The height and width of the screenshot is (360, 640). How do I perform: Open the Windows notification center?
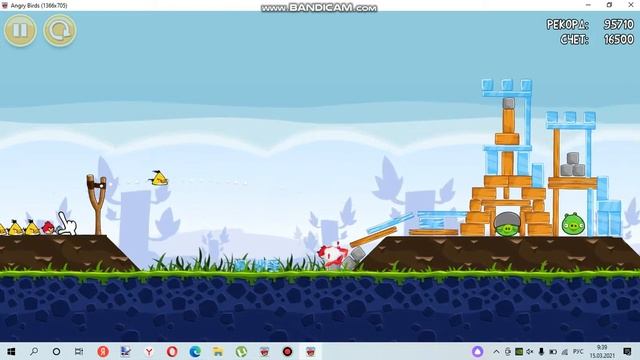[627, 351]
